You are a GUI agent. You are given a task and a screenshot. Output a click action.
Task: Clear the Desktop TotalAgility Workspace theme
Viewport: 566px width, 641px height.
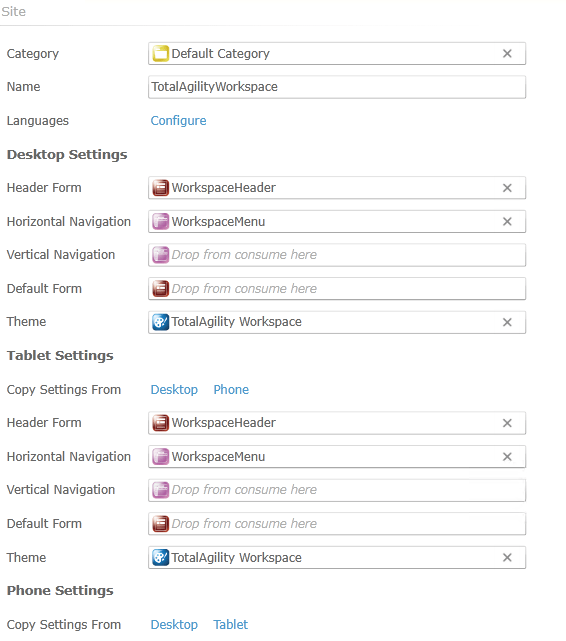coord(507,322)
